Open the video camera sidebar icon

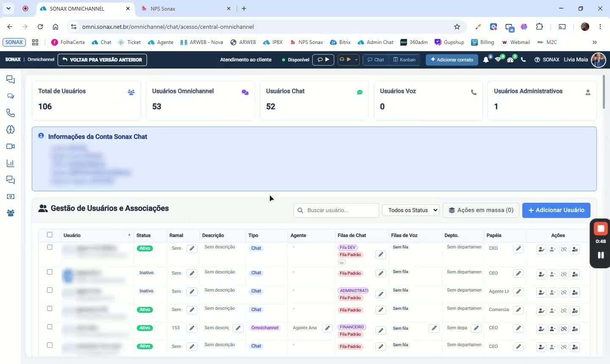pos(11,146)
